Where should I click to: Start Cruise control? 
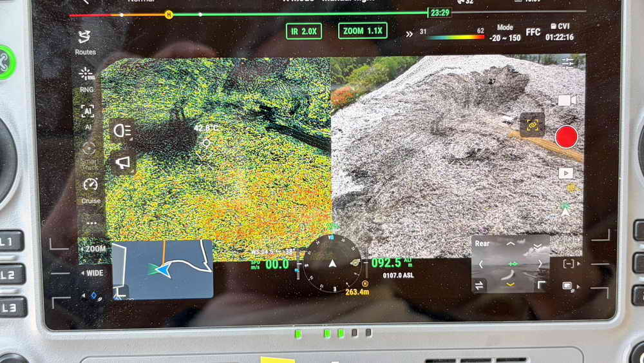(x=90, y=188)
